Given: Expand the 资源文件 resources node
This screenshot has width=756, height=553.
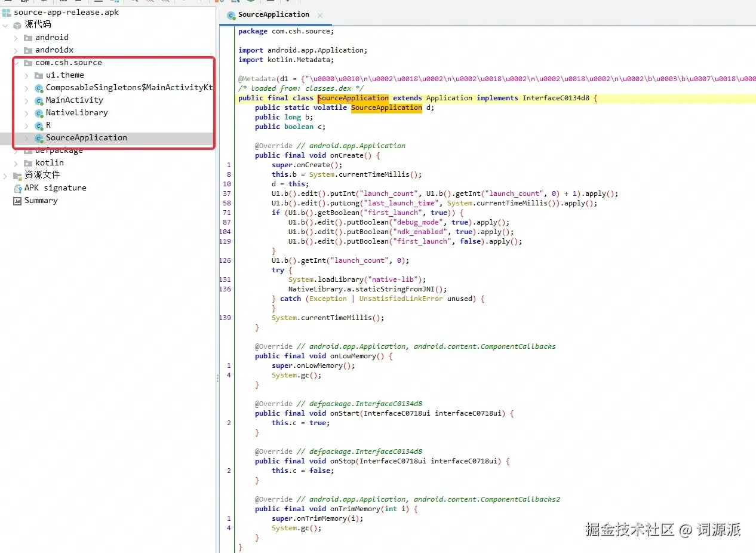Looking at the screenshot, I should pos(5,176).
